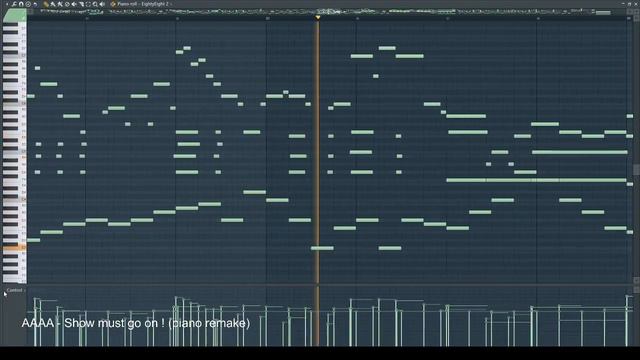Open the piano roll main options arrow menu
Screen dimensions: 640x360
point(7,4)
